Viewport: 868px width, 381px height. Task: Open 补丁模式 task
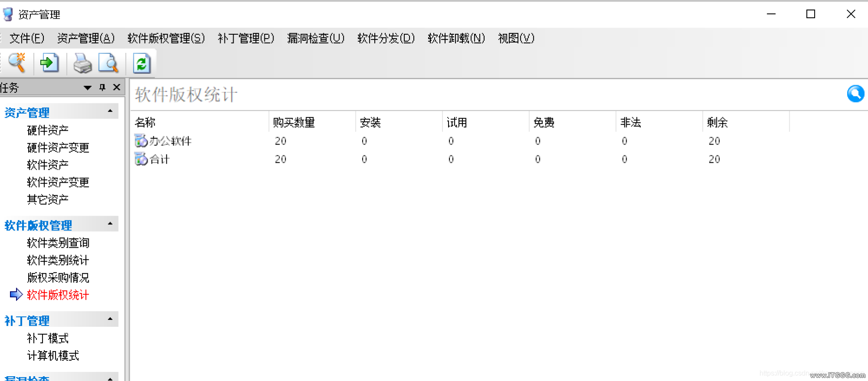[x=48, y=338]
